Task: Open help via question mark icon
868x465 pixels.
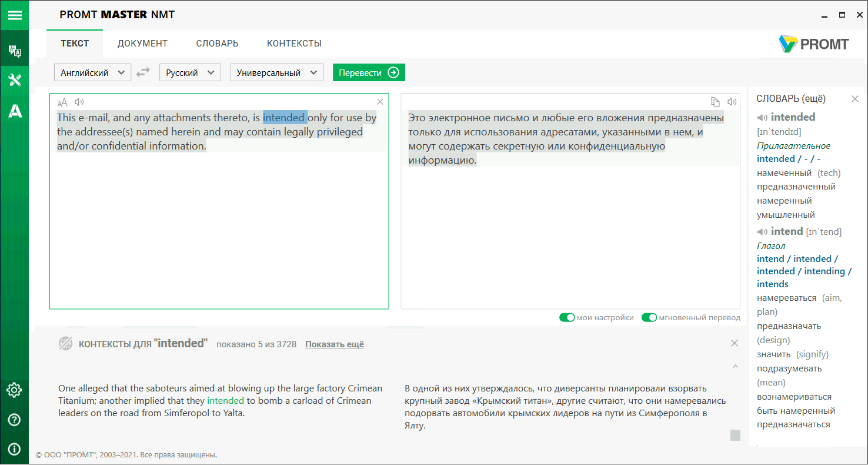Action: tap(14, 420)
